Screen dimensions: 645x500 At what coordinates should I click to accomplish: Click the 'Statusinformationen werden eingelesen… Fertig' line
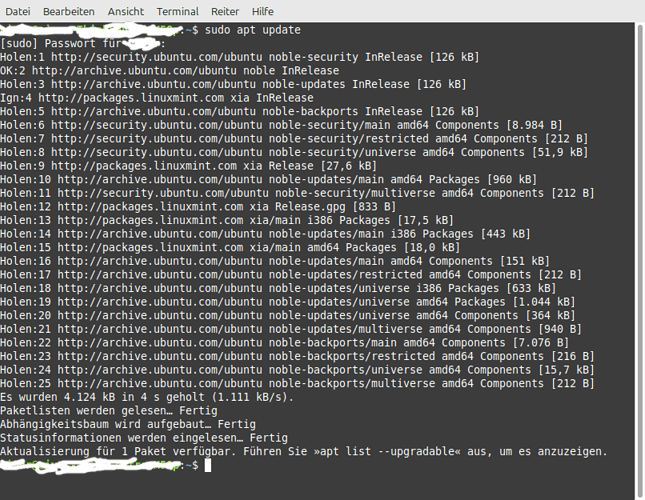pyautogui.click(x=144, y=438)
